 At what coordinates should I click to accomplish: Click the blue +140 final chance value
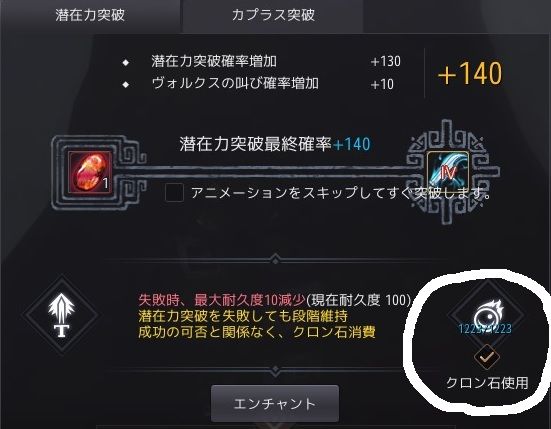pos(352,144)
